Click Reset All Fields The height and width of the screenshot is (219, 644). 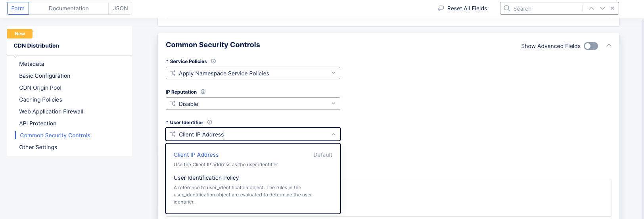[467, 8]
